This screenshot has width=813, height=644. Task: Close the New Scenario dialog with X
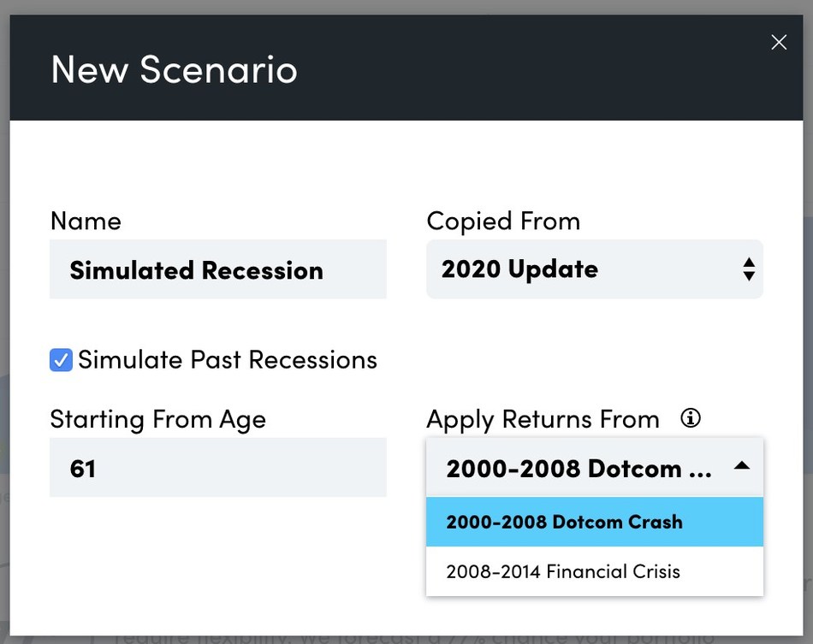pyautogui.click(x=779, y=42)
